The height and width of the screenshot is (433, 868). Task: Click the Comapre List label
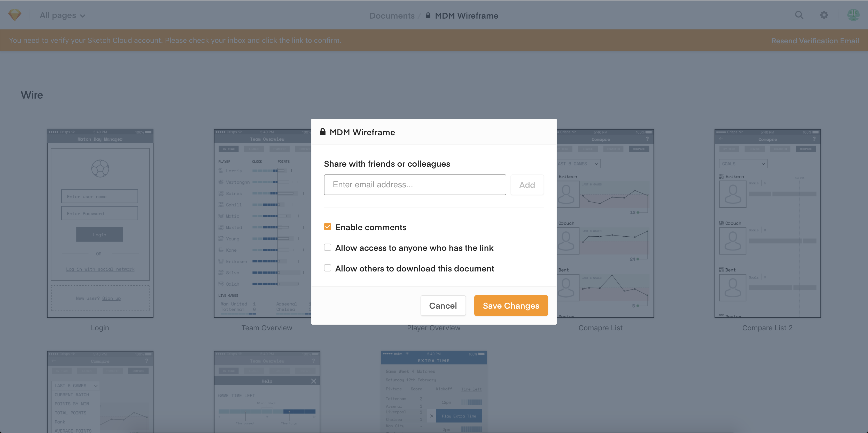pos(600,328)
